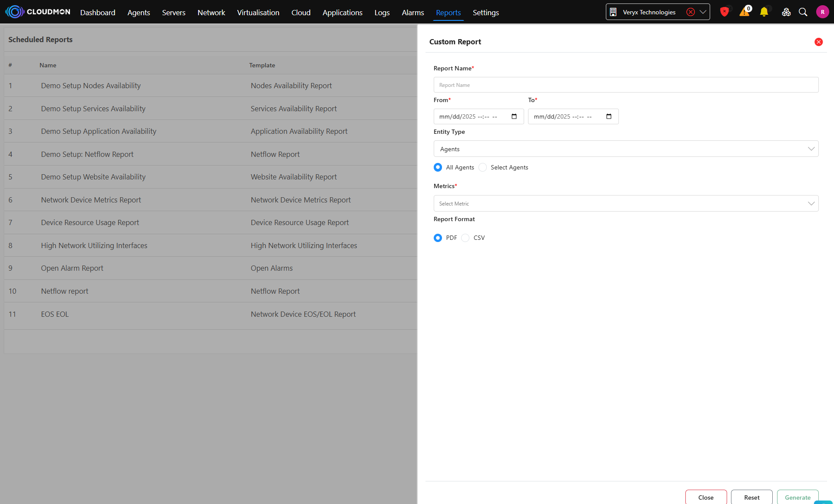Open the From date calendar picker
Image resolution: width=834 pixels, height=504 pixels.
[x=514, y=116]
